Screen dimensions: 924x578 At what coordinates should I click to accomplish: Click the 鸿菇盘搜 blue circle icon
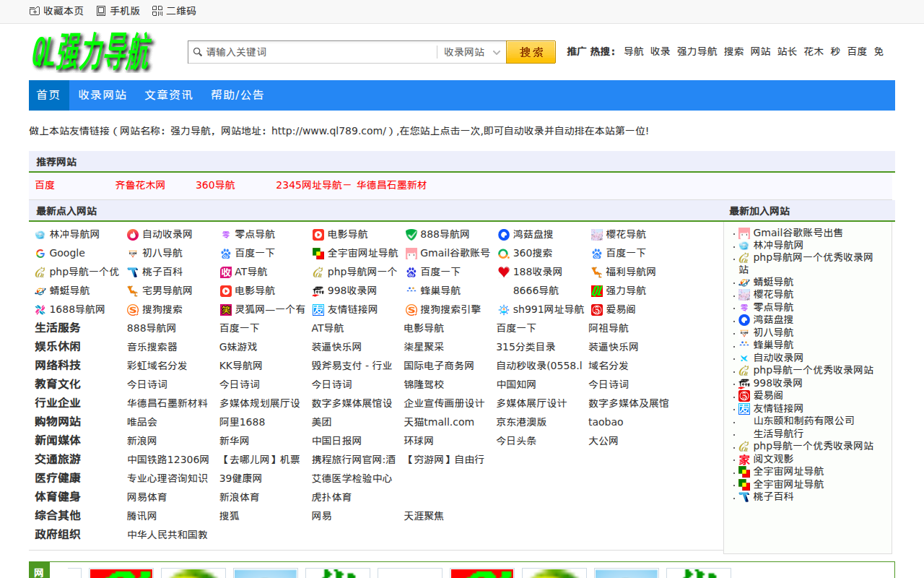point(504,235)
